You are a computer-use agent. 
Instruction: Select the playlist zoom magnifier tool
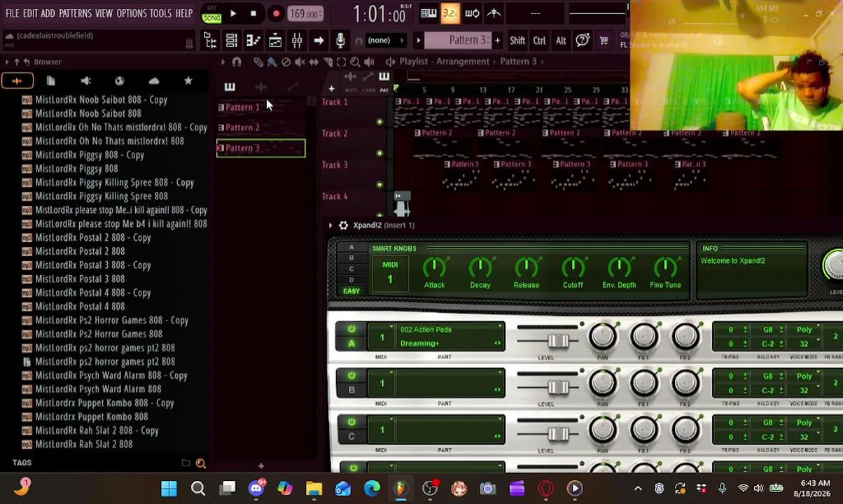tap(355, 62)
